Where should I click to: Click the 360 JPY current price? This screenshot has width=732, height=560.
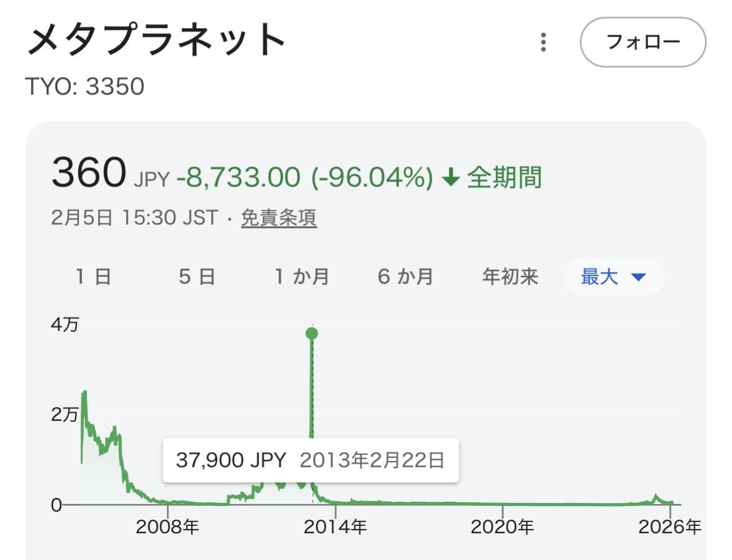point(111,174)
